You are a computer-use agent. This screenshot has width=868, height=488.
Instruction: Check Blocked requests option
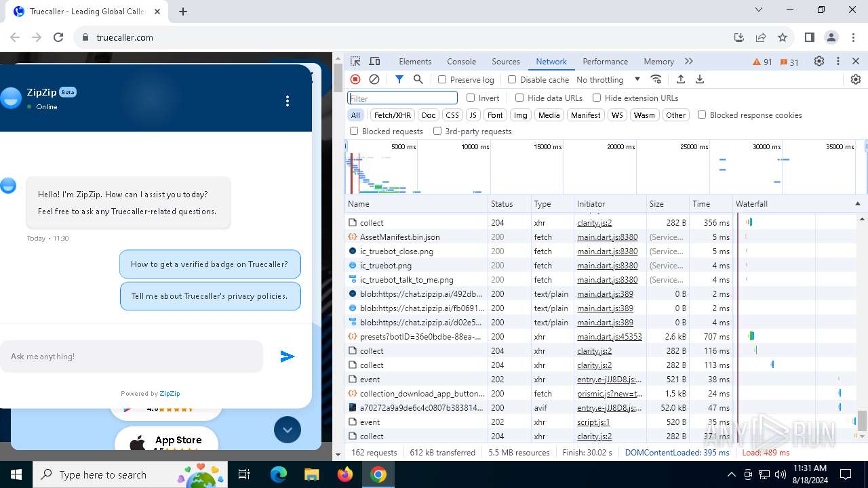point(354,131)
